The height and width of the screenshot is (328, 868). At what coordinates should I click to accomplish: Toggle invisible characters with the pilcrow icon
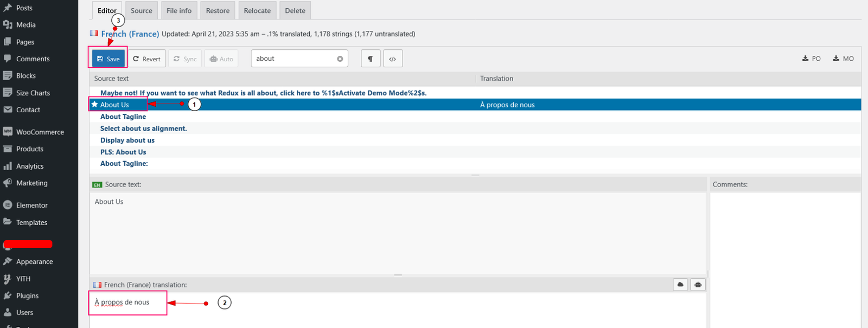point(371,59)
